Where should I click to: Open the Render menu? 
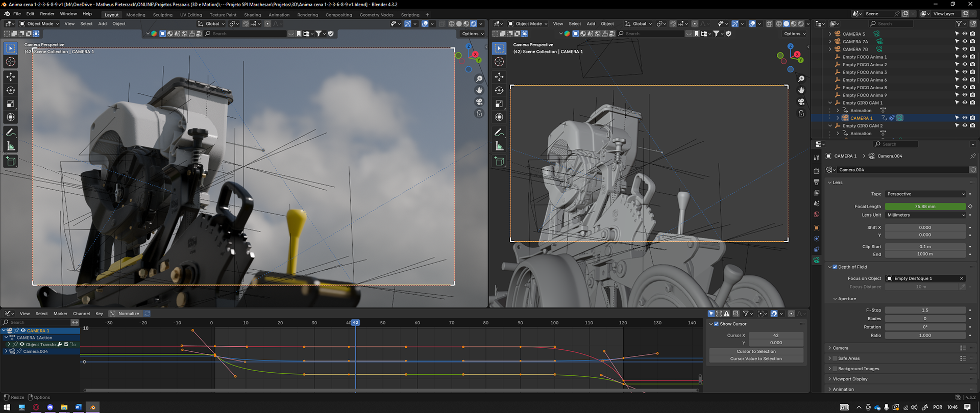[47, 14]
